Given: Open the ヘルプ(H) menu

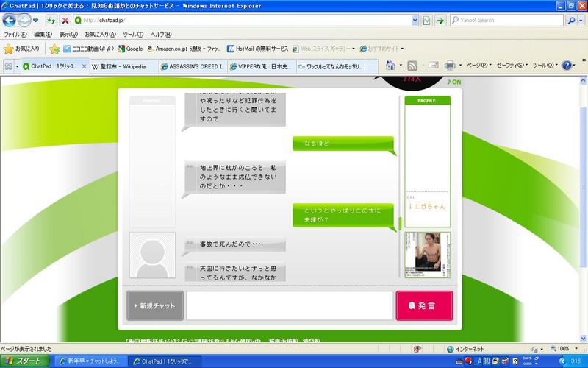Looking at the screenshot, I should pos(161,34).
